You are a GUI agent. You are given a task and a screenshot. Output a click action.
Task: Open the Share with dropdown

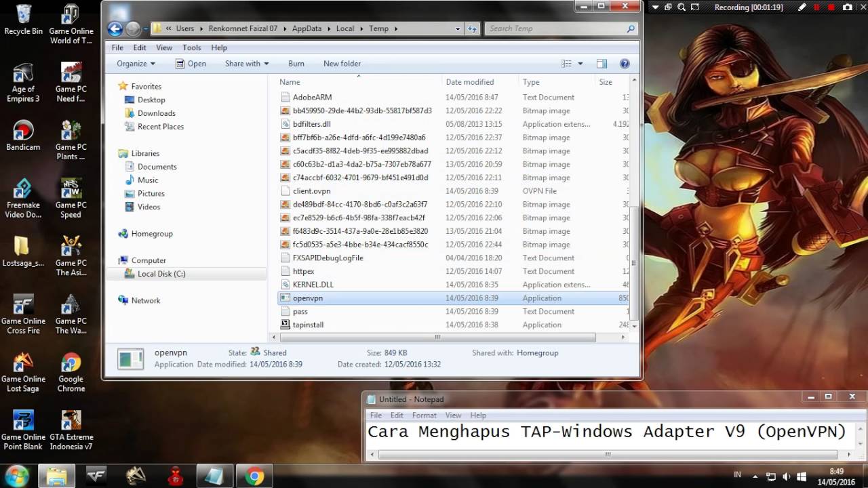pos(247,64)
